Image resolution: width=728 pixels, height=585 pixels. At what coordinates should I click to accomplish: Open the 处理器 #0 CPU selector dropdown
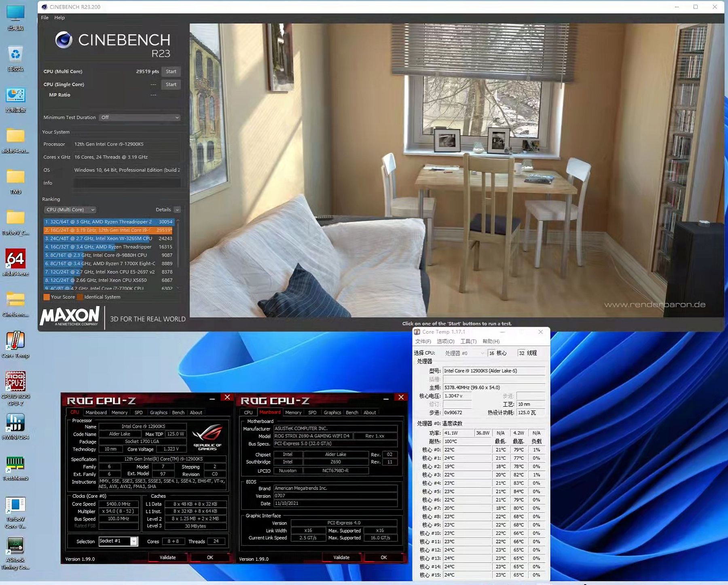pos(464,353)
